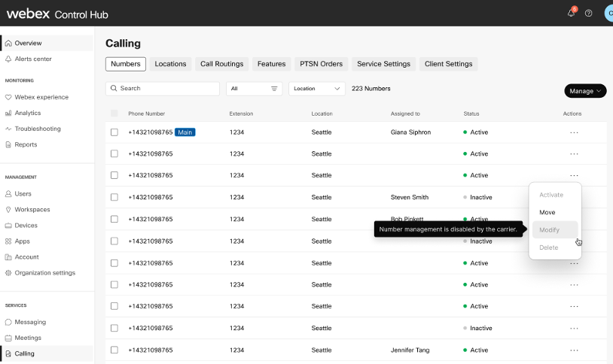
Task: Open Devices in the management section
Action: [x=26, y=226]
